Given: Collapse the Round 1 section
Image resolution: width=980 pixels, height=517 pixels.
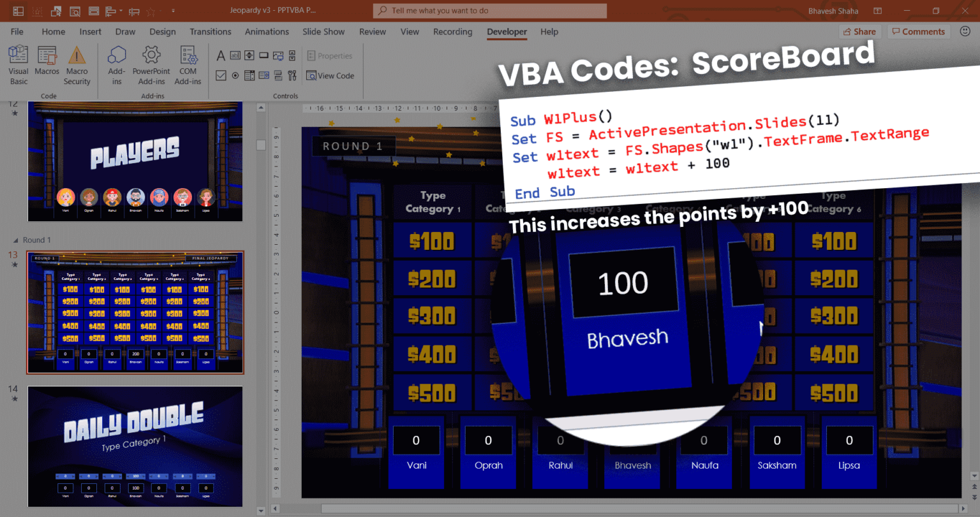Looking at the screenshot, I should [15, 240].
